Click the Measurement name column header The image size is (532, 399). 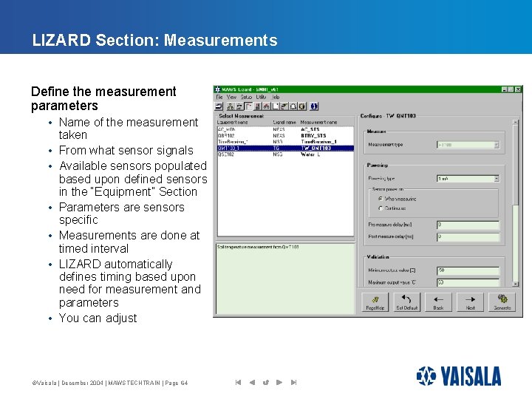318,122
